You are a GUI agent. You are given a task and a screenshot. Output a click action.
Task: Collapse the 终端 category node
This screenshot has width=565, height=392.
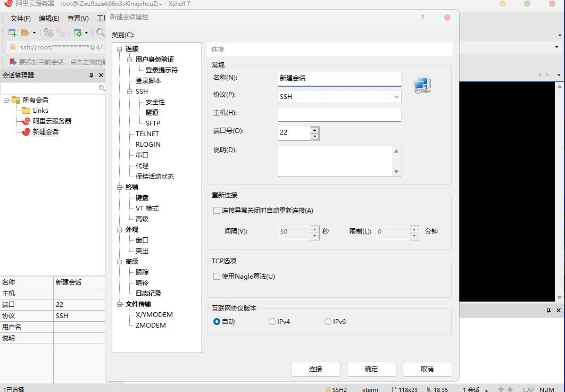pos(120,187)
